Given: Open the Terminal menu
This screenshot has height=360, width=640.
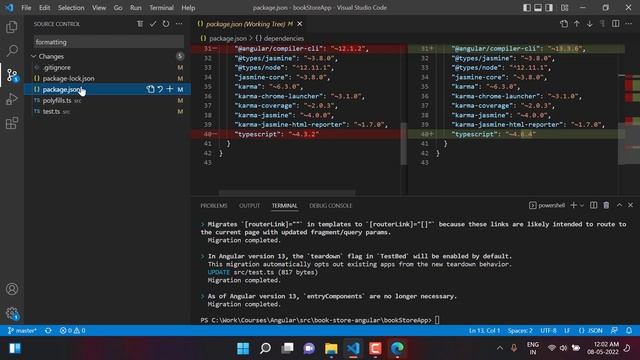Looking at the screenshot, I should click(x=161, y=8).
